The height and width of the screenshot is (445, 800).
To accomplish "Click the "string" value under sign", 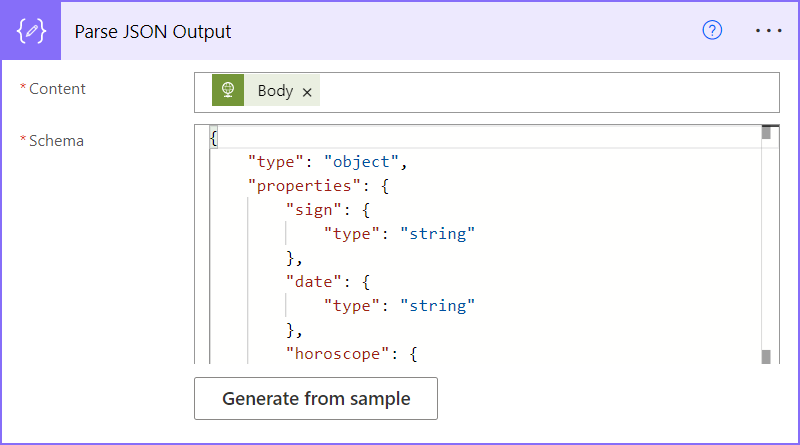I will (437, 233).
